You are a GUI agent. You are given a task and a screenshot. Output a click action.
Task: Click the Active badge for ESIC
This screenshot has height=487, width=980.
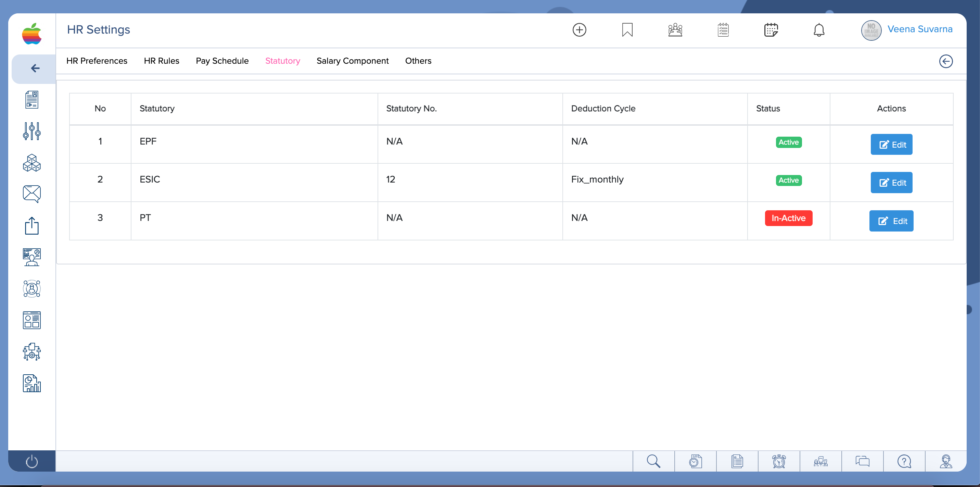789,180
